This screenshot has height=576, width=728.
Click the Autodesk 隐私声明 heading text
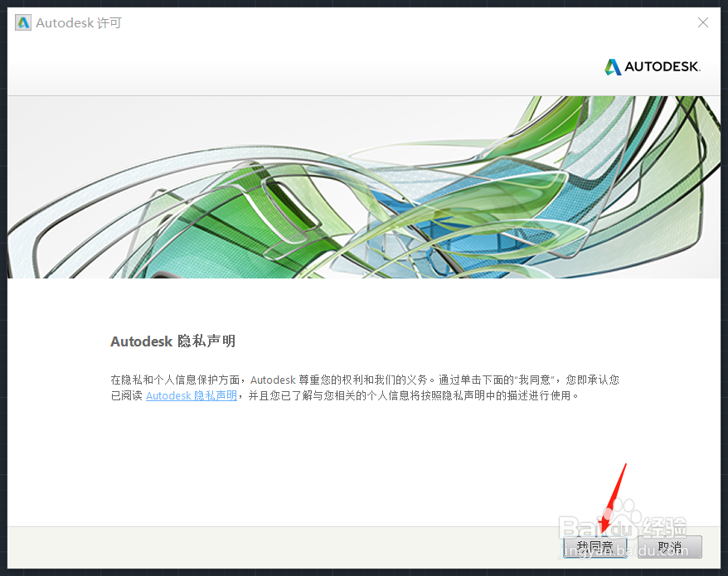[x=172, y=341]
